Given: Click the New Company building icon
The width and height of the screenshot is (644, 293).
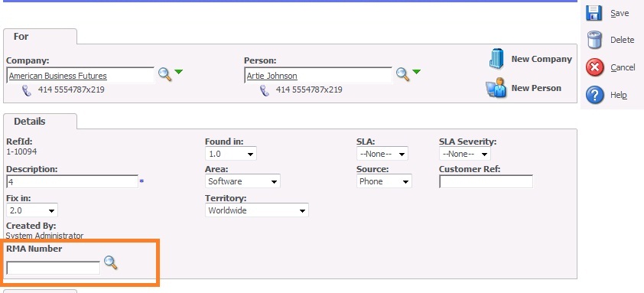Looking at the screenshot, I should click(496, 59).
